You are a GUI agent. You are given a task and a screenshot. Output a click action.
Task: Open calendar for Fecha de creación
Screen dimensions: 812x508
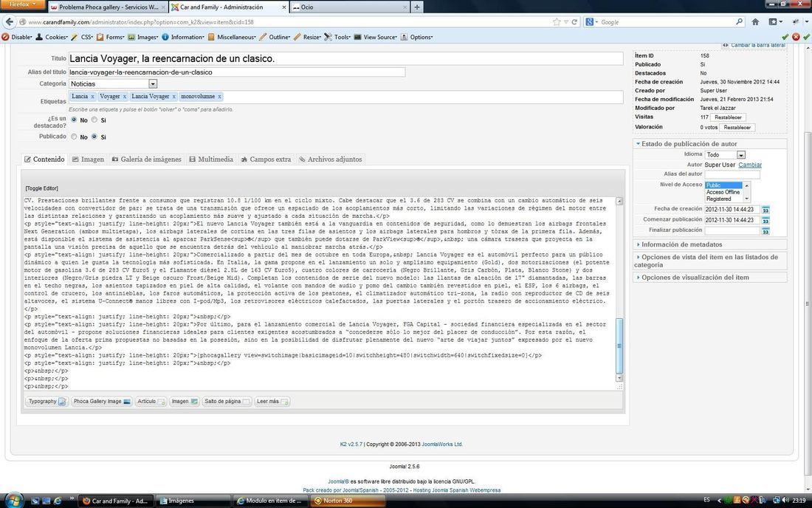click(x=765, y=210)
